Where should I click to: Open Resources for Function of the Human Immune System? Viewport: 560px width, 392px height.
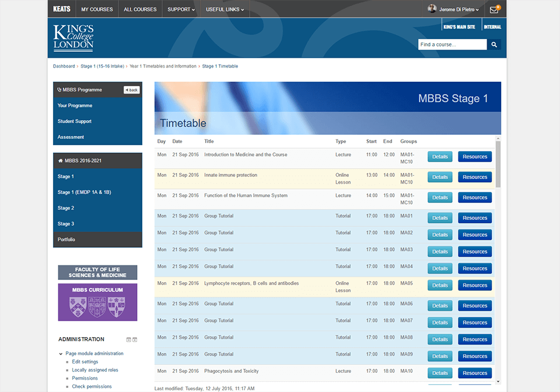pos(475,197)
